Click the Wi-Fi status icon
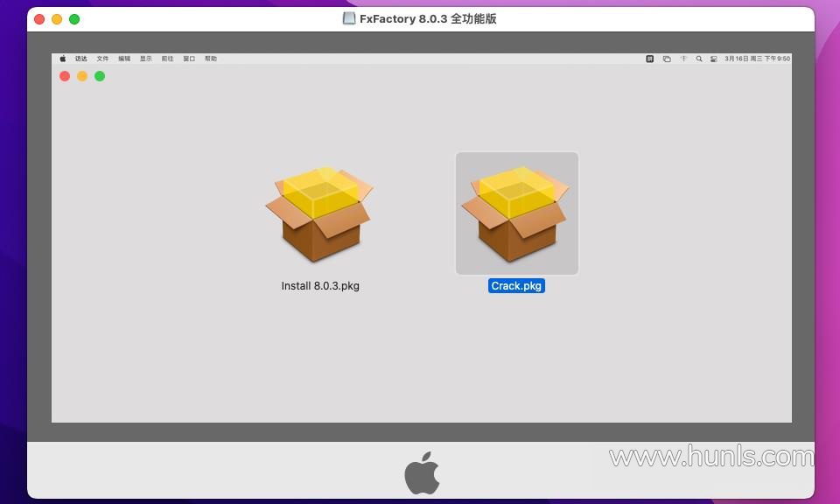The width and height of the screenshot is (840, 504). (x=683, y=59)
